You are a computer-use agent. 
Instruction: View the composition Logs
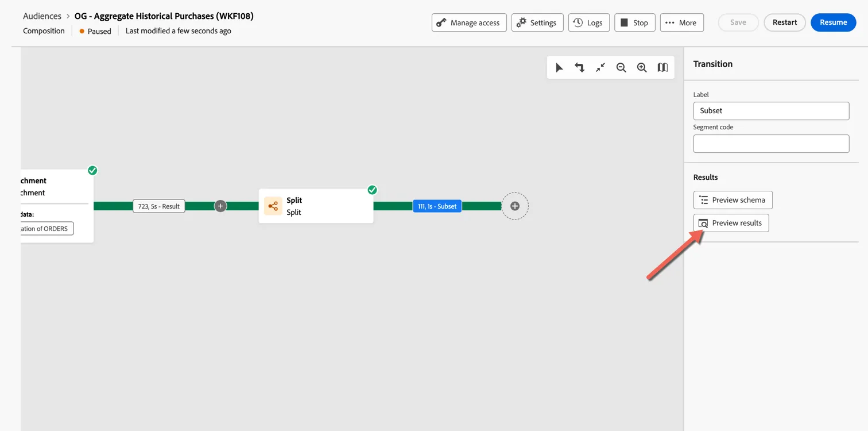(589, 22)
